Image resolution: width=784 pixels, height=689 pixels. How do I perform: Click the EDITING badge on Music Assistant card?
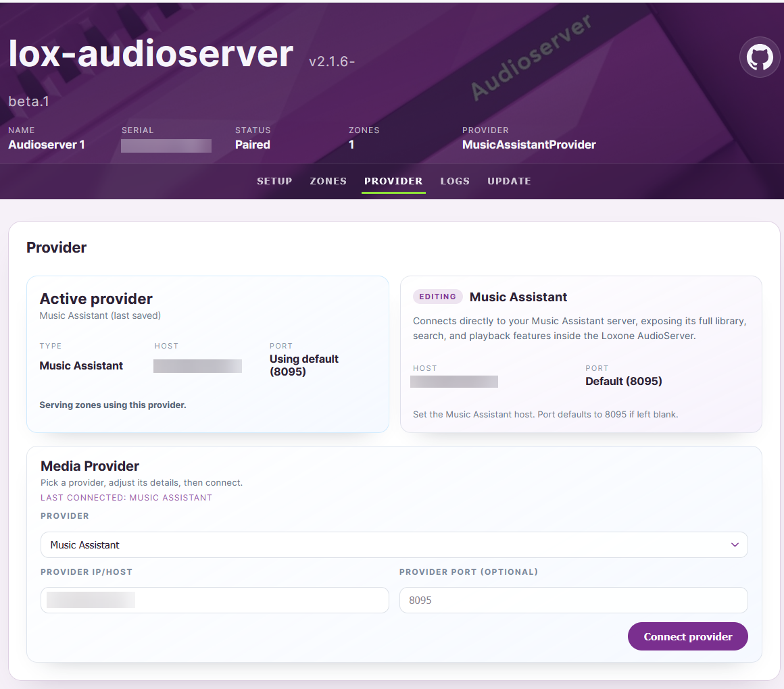click(437, 297)
